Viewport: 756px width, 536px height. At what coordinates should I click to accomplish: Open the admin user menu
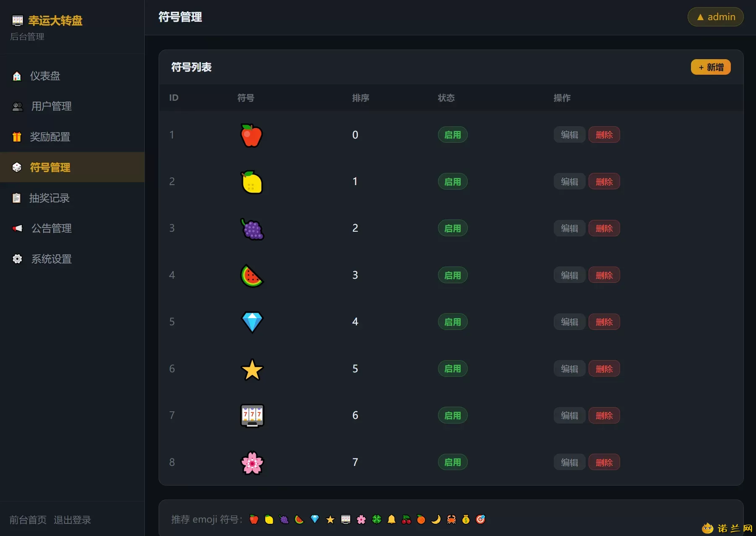(716, 17)
